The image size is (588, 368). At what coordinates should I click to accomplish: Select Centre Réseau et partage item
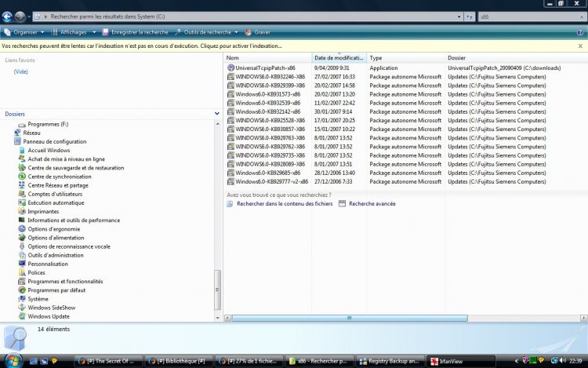[58, 185]
